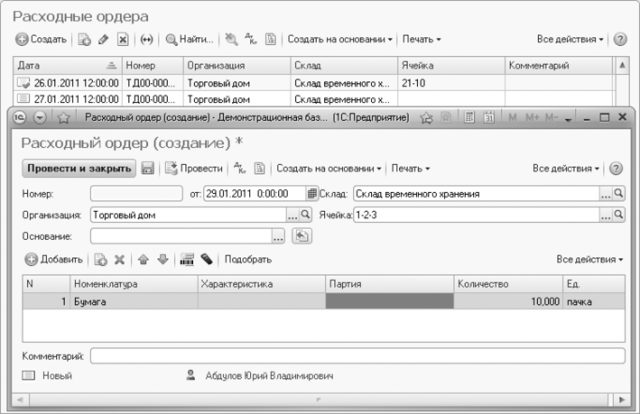Click date field 29.01.2011 0:00:00
This screenshot has height=414, width=640.
pos(254,194)
